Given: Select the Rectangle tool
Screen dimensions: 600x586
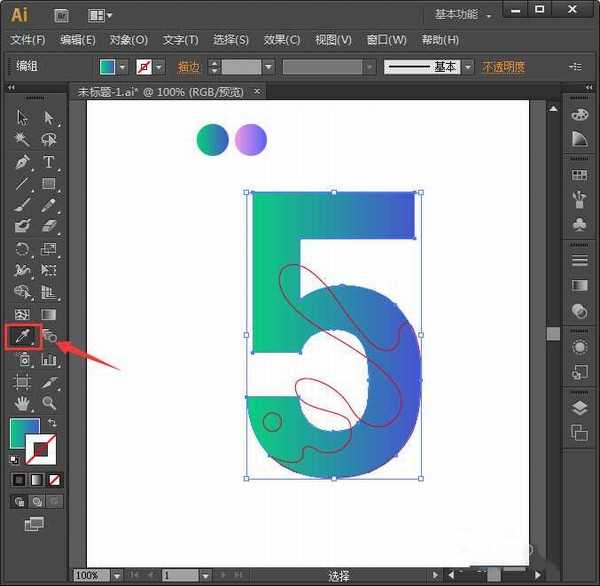Looking at the screenshot, I should coord(48,184).
